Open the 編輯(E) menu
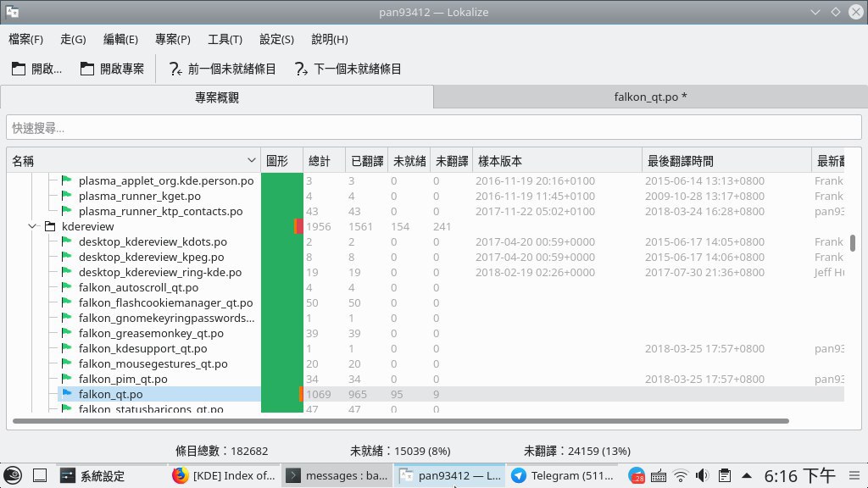868x488 pixels. [x=120, y=39]
